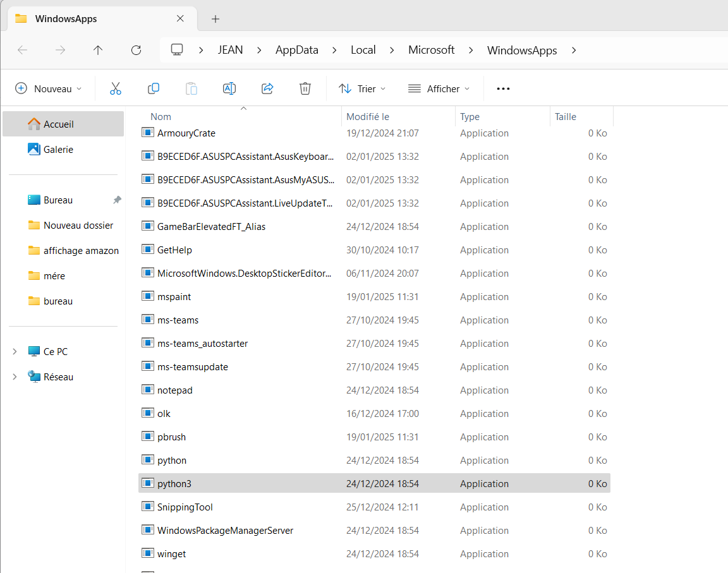Screen dimensions: 728x573
Task: Click the Paste clipboard icon
Action: point(191,88)
